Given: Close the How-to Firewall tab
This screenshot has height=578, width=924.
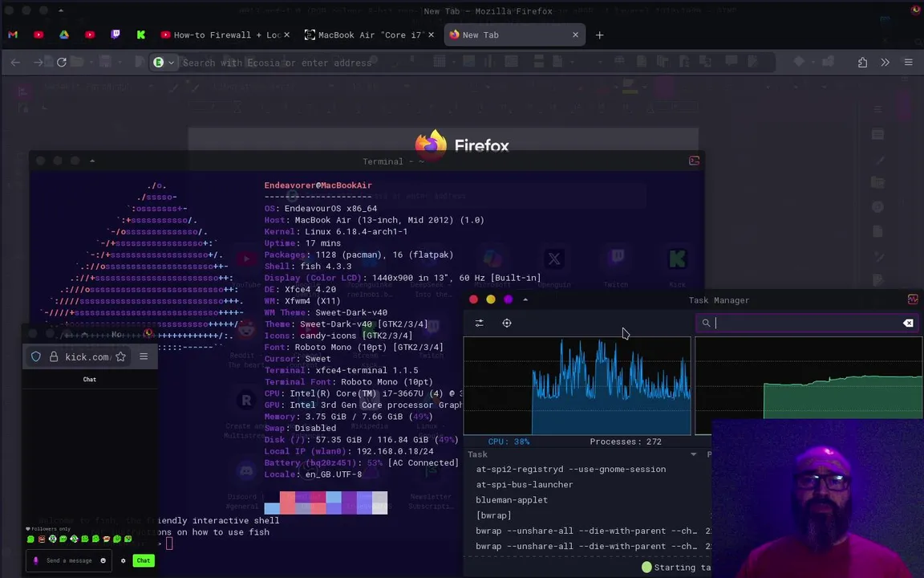Looking at the screenshot, I should [x=287, y=35].
